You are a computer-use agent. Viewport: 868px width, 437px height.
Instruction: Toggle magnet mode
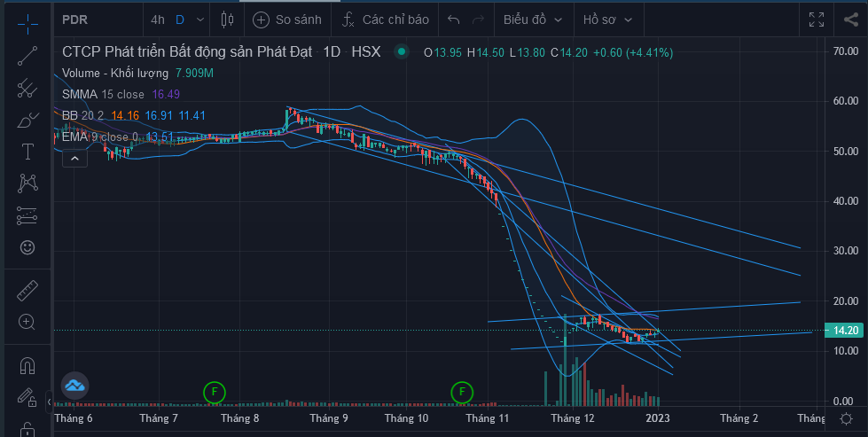27,365
